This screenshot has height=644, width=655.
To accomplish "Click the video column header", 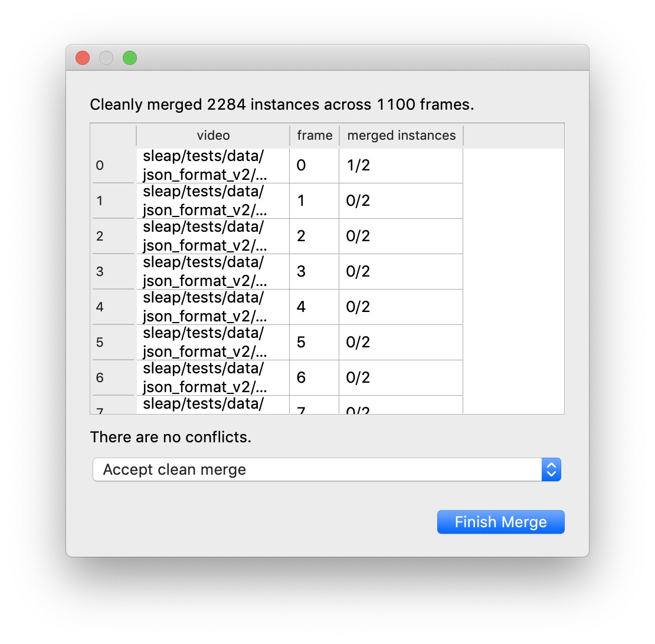I will click(213, 136).
